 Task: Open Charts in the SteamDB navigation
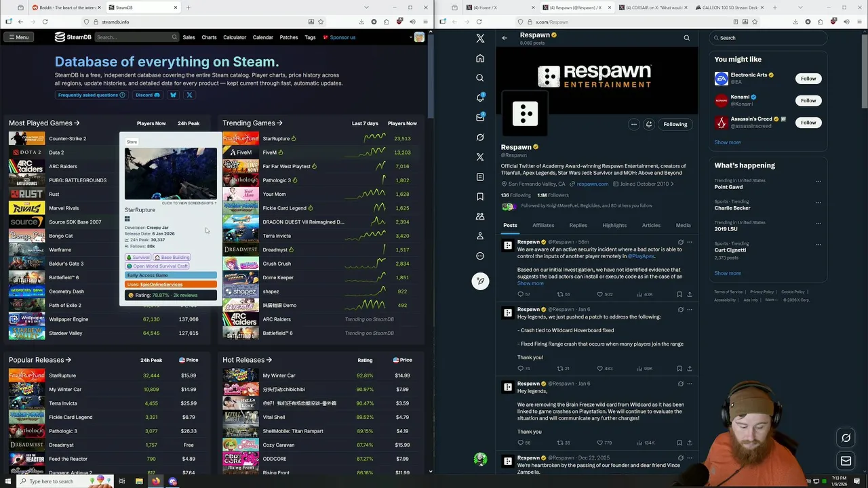point(209,37)
